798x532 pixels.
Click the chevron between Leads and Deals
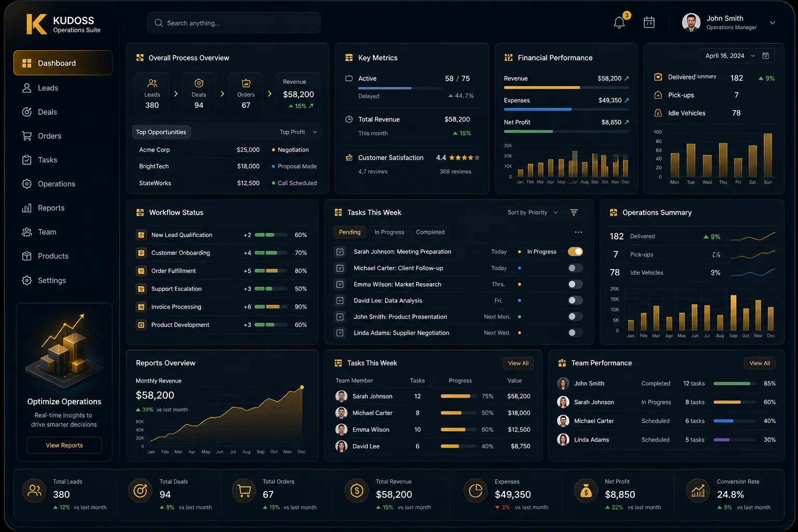(176, 94)
